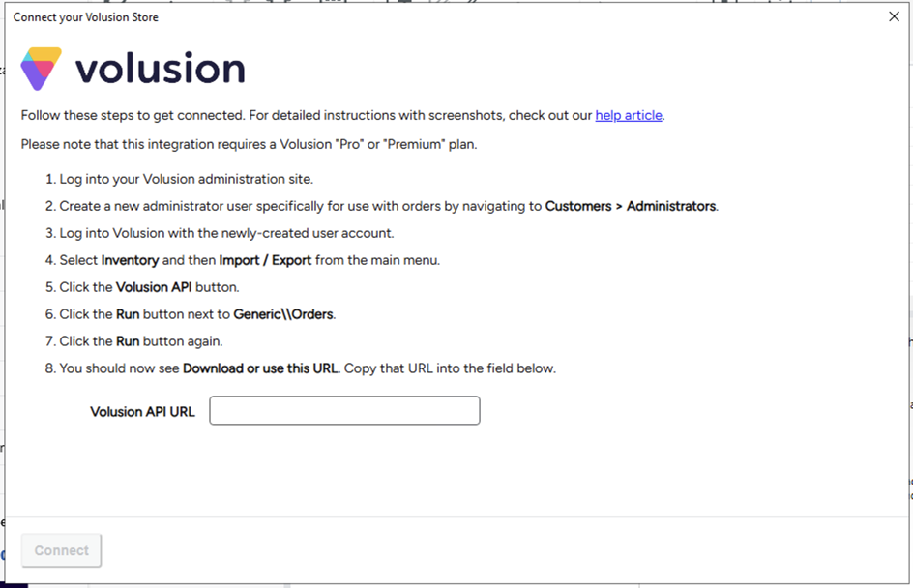Click 'Download or use this URL' text

[x=260, y=368]
